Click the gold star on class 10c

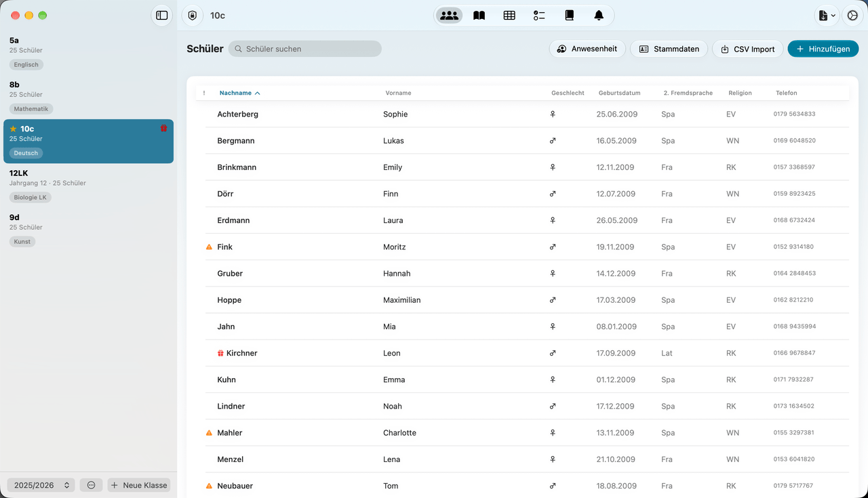pyautogui.click(x=13, y=129)
